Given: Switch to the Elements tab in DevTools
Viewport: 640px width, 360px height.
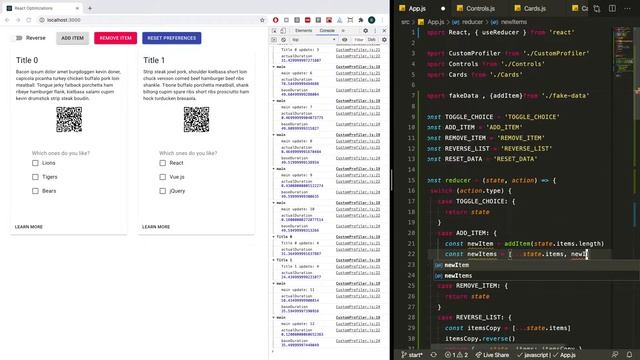Looking at the screenshot, I should [x=303, y=31].
